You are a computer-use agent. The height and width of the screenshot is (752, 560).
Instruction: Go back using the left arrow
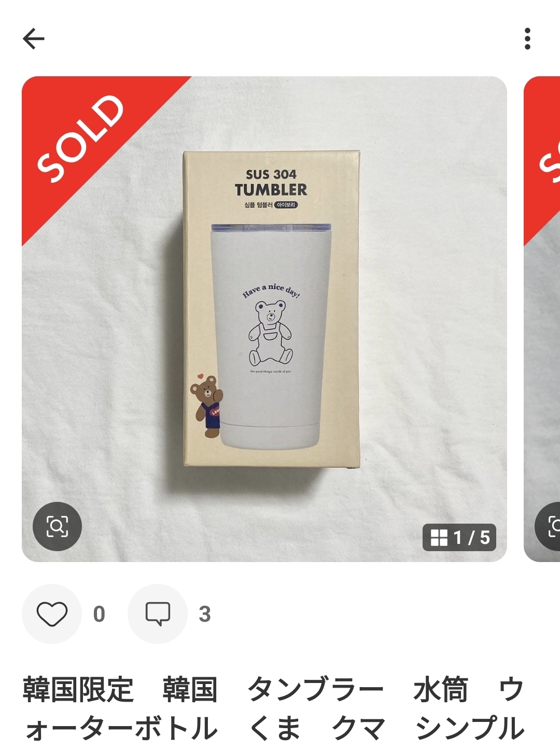pyautogui.click(x=34, y=38)
